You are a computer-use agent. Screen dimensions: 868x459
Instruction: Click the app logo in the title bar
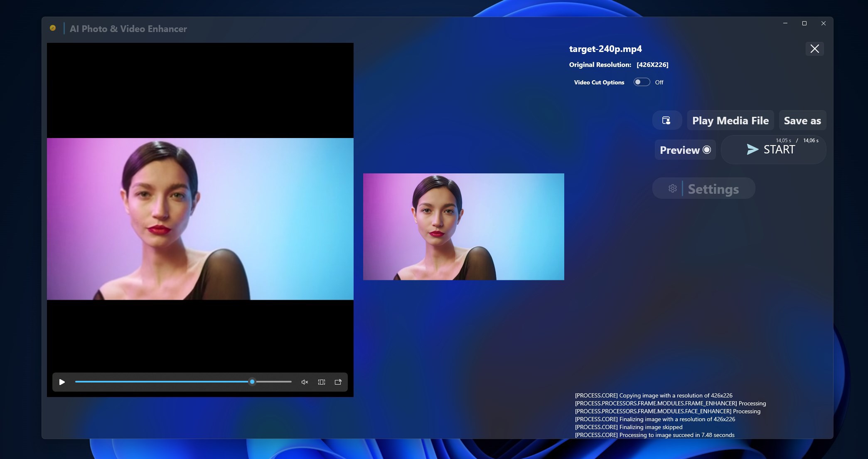(x=53, y=28)
